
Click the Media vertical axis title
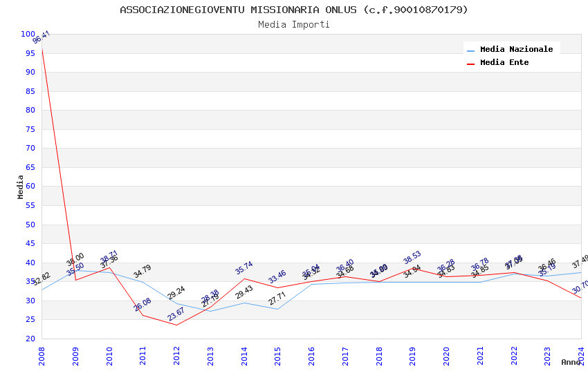point(20,187)
